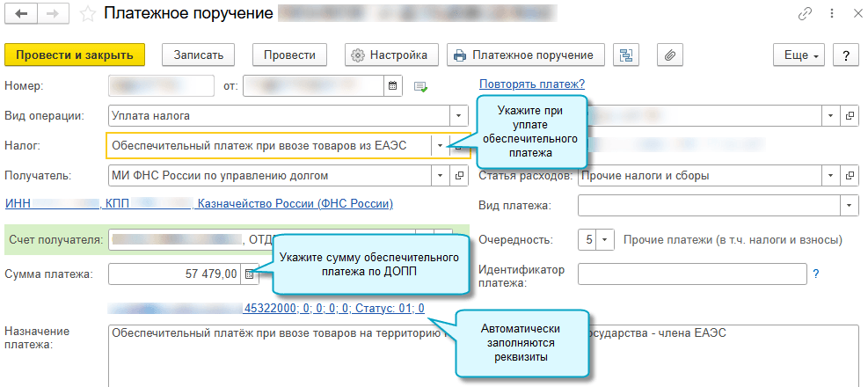Viewport: 868px width, 387px height.
Task: Expand dropdown of blurred top-right field
Action: (x=830, y=115)
